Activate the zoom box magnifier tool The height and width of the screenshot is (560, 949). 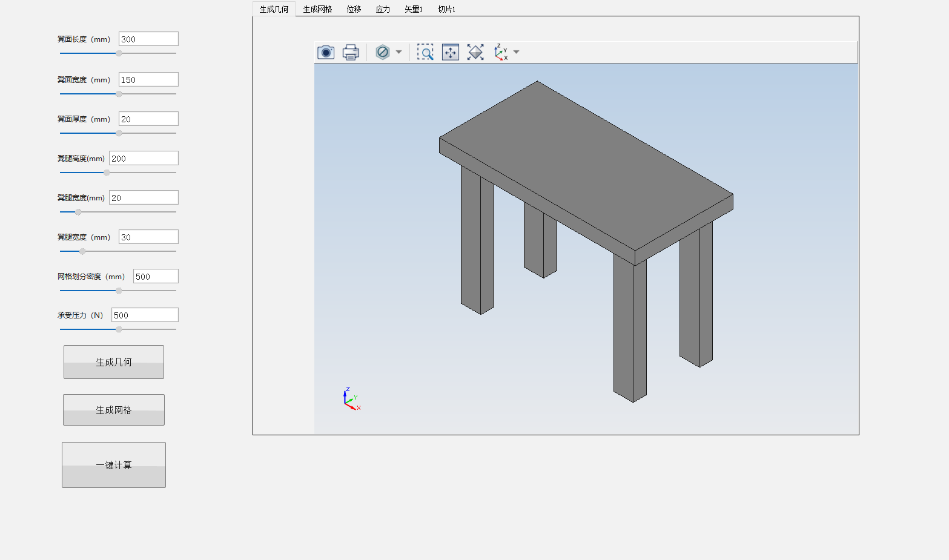(425, 52)
